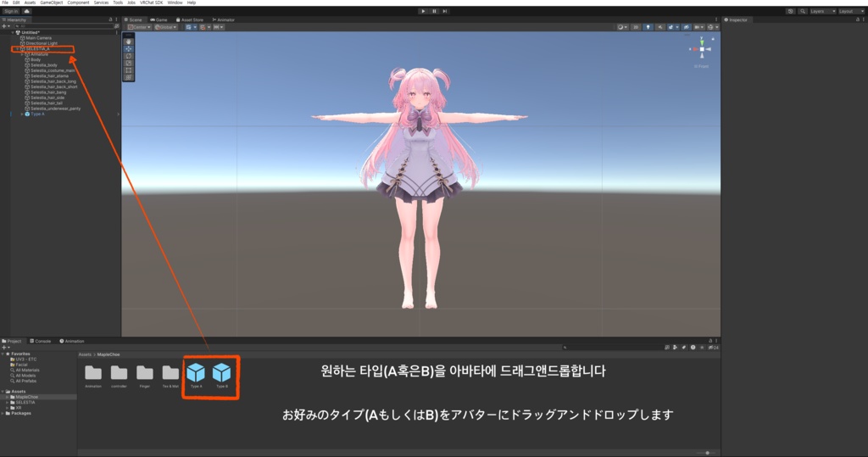This screenshot has height=457, width=868.
Task: Toggle hidden objects visibility in scene
Action: pos(686,26)
